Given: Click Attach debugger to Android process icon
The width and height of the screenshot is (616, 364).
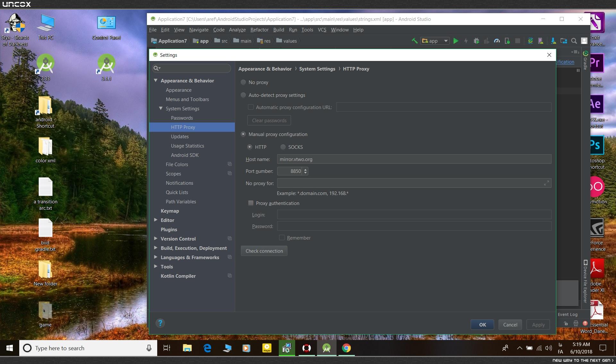Looking at the screenshot, I should [x=507, y=41].
